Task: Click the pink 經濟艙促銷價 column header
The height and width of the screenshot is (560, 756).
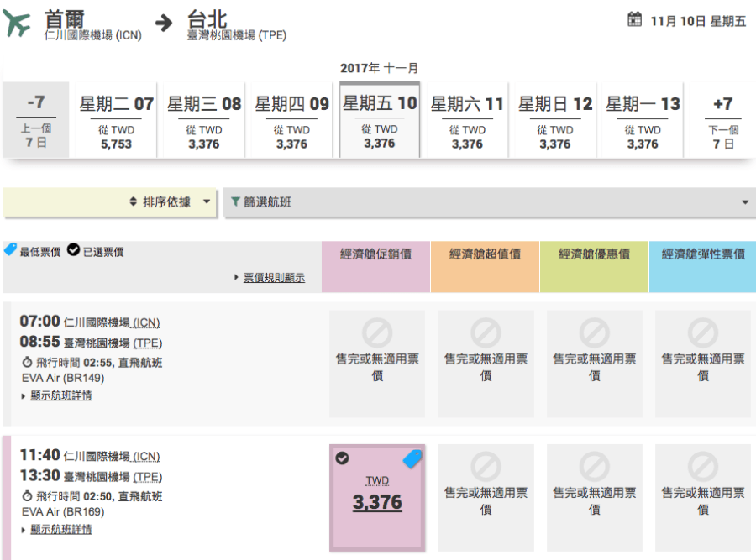Action: 375,266
